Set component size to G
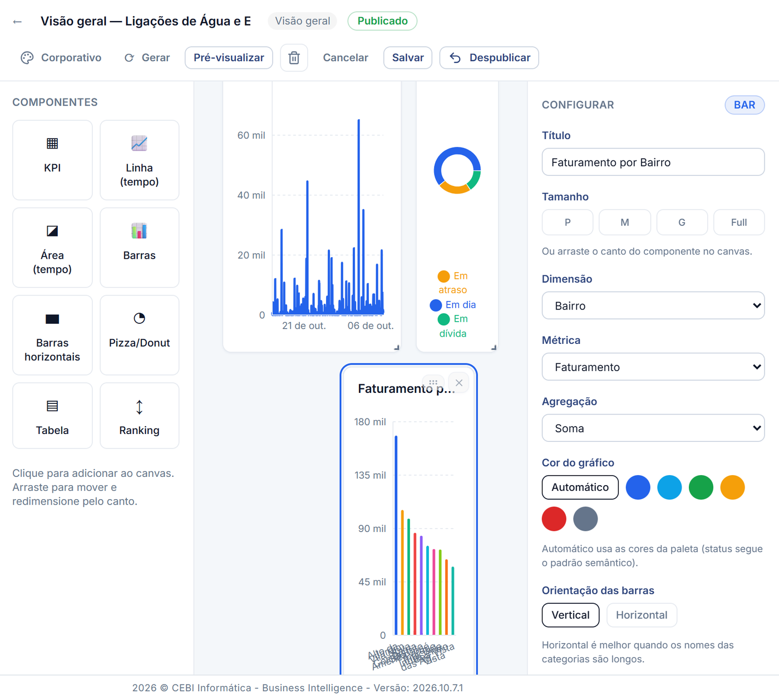 pyautogui.click(x=682, y=223)
